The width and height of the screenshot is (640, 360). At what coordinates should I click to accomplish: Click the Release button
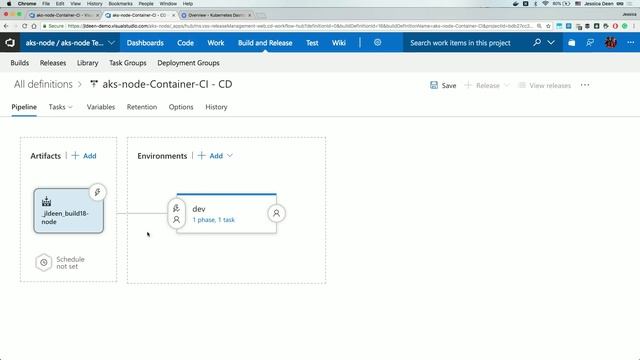click(x=482, y=85)
